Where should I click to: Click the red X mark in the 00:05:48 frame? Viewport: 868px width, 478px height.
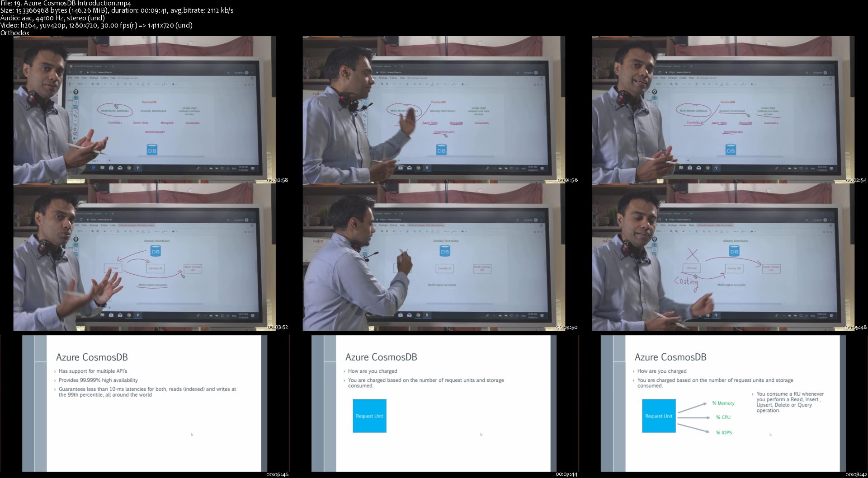click(x=693, y=254)
